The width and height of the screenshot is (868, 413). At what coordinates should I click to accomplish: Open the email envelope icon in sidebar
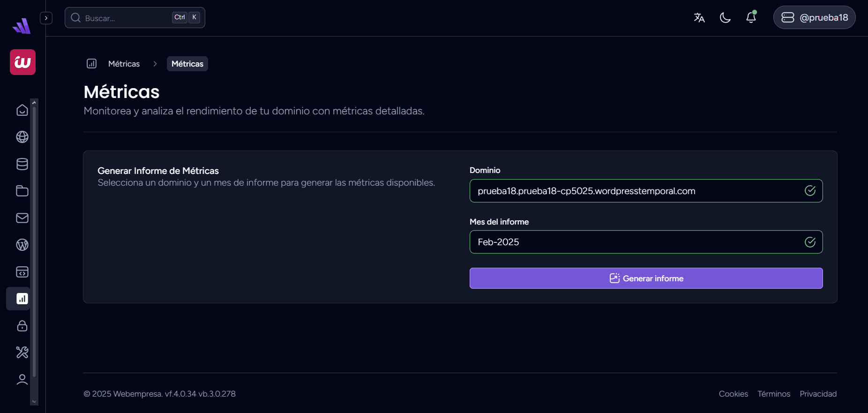22,218
